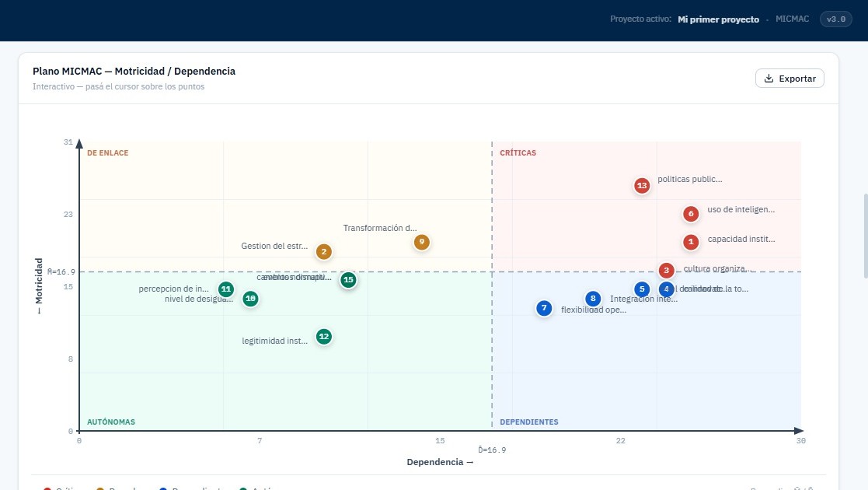Click the download icon inside the Exportar button
868x490 pixels.
[769, 79]
